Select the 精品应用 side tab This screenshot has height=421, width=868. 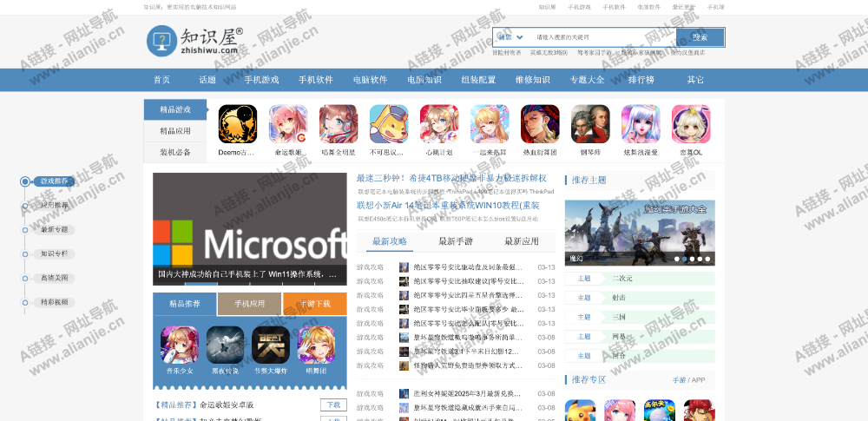[175, 131]
